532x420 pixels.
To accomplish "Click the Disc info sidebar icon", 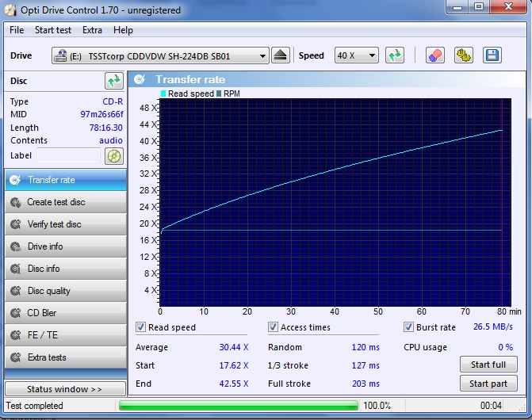I will (x=15, y=269).
